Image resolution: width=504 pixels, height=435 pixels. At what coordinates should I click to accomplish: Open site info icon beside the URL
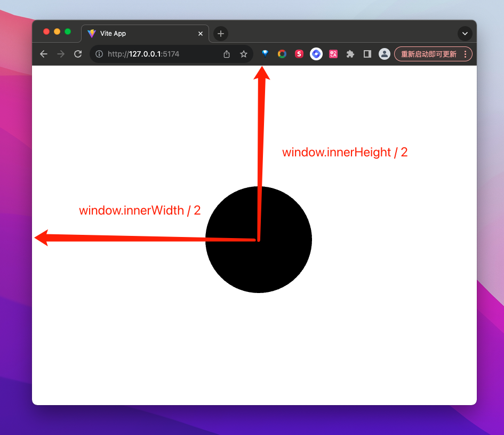pos(99,54)
